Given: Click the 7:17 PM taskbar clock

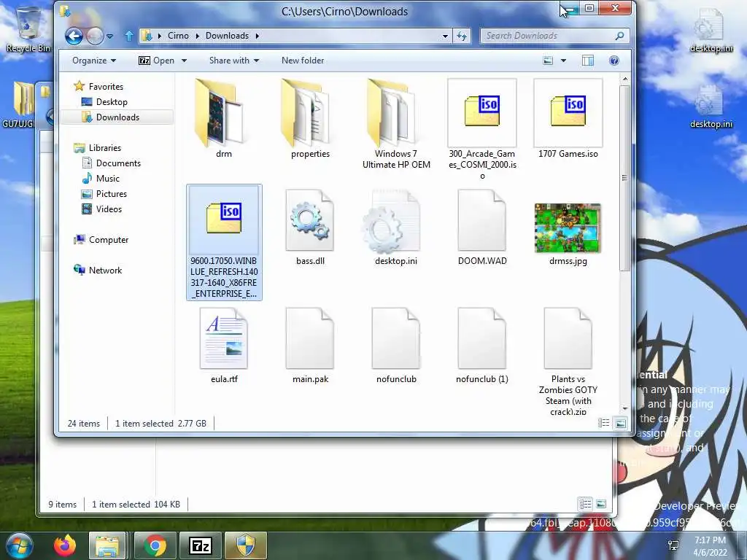Looking at the screenshot, I should (x=710, y=546).
